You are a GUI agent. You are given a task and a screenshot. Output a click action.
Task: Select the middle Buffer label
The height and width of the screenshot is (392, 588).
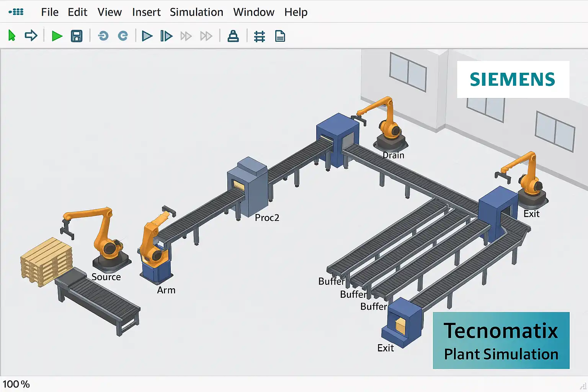(353, 294)
